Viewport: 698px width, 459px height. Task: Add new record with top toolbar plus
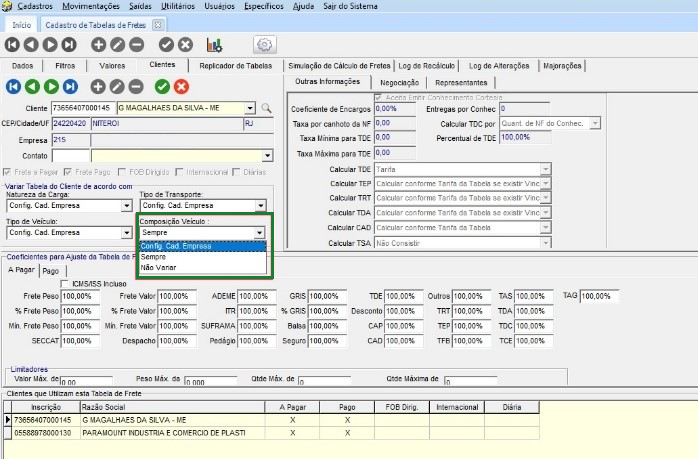(100, 44)
